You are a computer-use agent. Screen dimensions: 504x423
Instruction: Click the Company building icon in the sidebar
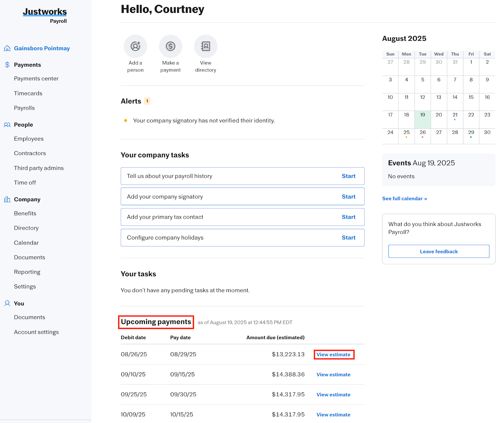(7, 199)
